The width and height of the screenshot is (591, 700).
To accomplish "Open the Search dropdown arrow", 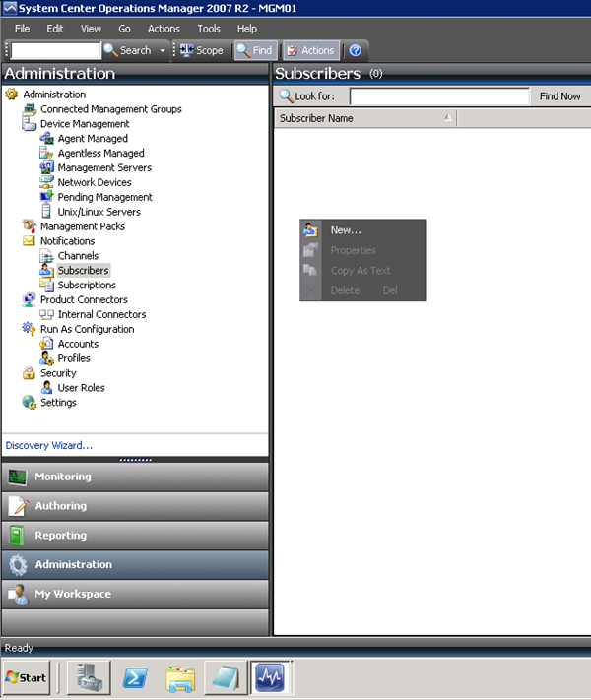I will [163, 50].
